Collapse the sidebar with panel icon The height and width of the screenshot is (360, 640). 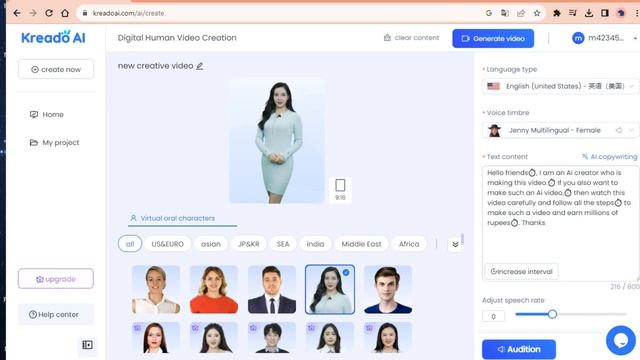(x=87, y=345)
